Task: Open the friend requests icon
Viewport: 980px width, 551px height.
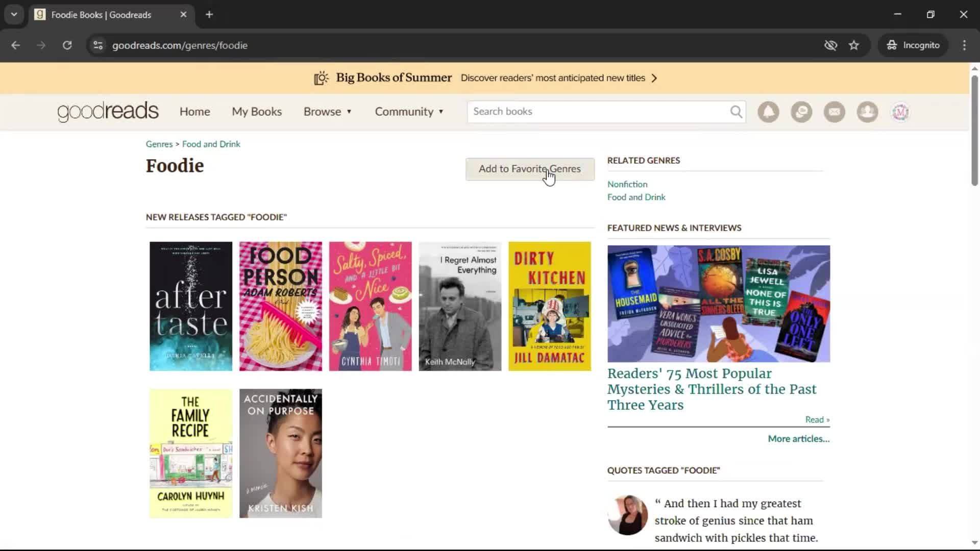Action: (867, 112)
